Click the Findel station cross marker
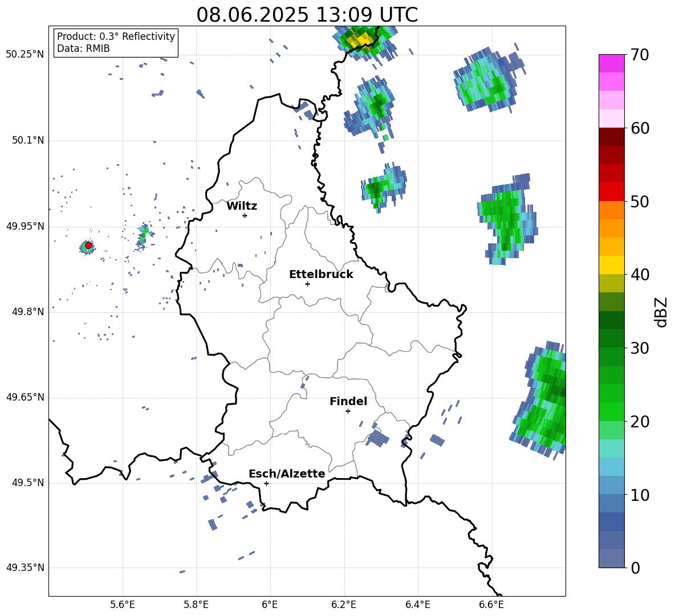 click(x=348, y=411)
